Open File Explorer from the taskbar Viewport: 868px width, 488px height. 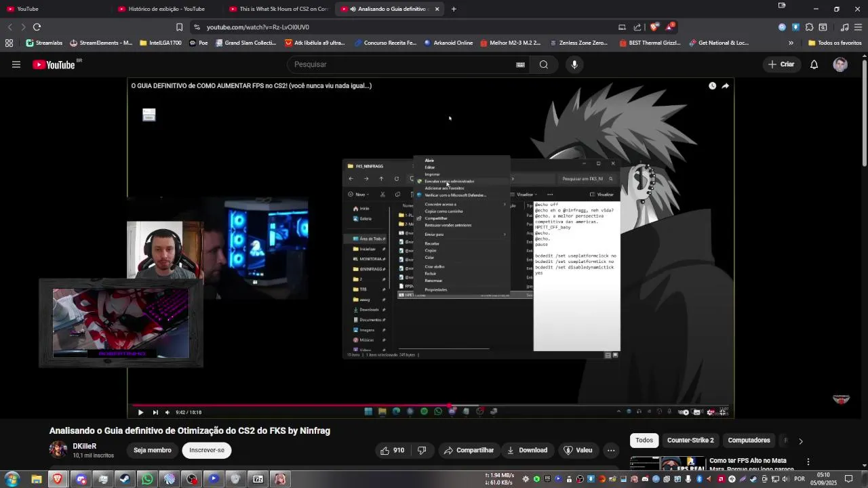point(36,479)
